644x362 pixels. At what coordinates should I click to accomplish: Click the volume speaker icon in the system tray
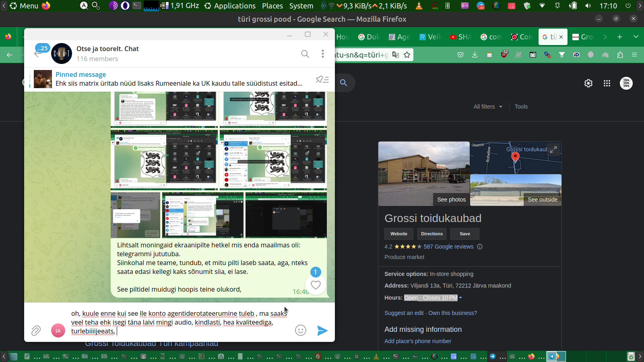coord(588,6)
